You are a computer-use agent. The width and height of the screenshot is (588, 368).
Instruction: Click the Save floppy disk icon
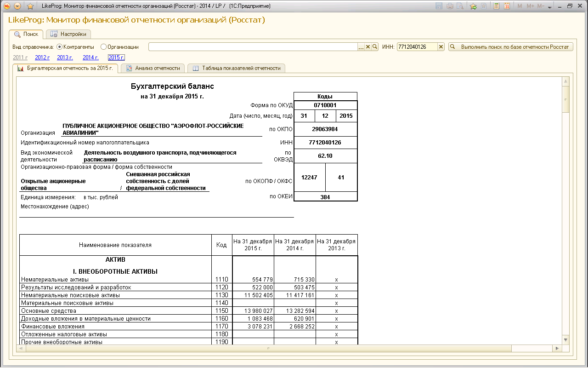tap(439, 6)
